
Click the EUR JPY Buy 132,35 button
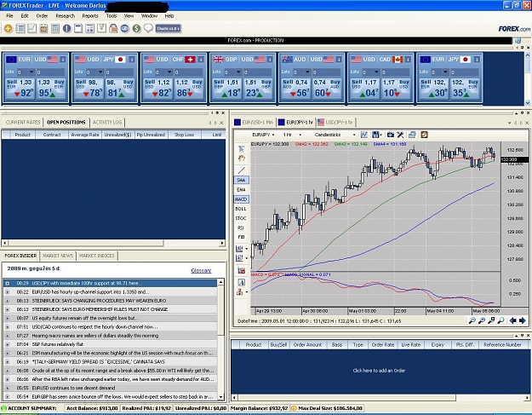465,89
